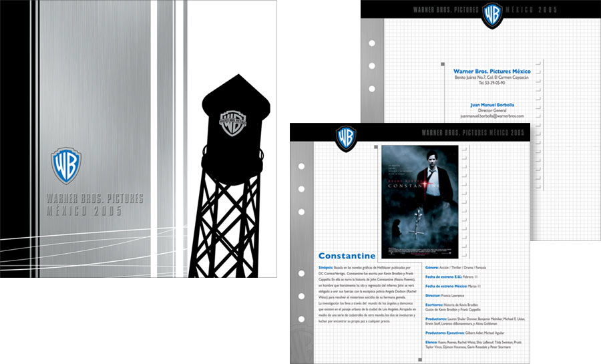Image resolution: width=601 pixels, height=364 pixels.
Task: Click the black water tower silhouette on the cover
Action: click(232, 176)
